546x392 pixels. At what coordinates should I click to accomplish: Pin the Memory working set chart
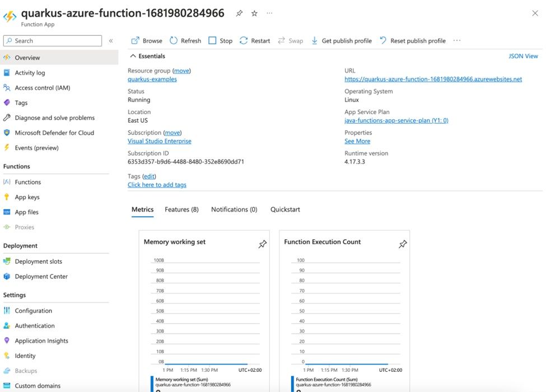coord(263,244)
